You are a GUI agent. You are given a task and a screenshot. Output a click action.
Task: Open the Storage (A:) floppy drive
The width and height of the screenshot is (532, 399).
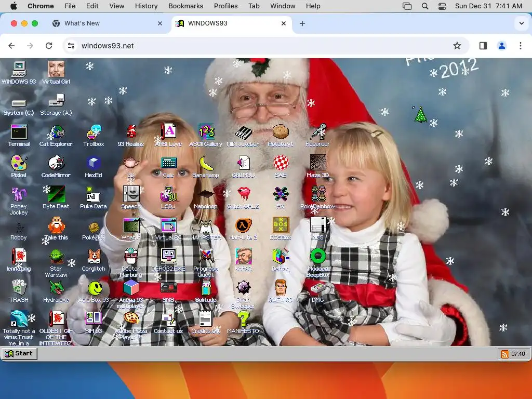tap(56, 101)
